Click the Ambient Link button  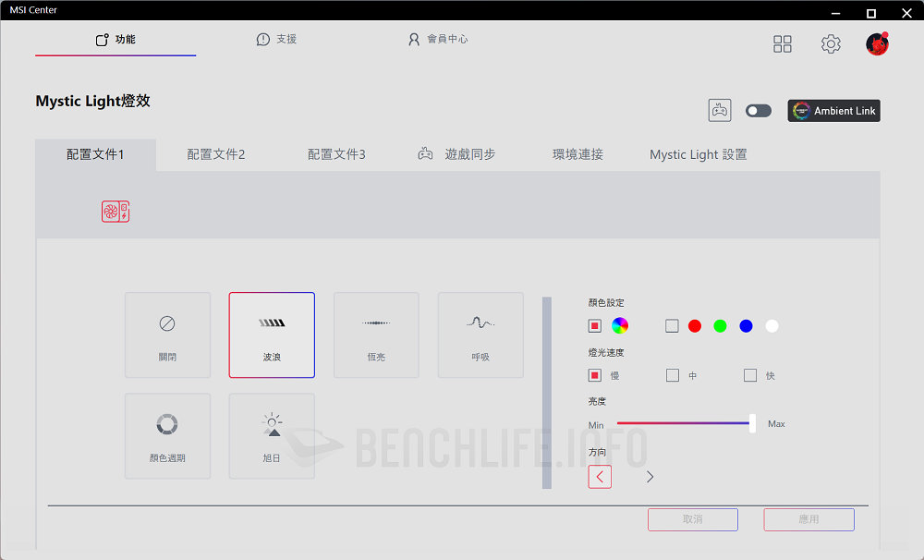(x=833, y=111)
